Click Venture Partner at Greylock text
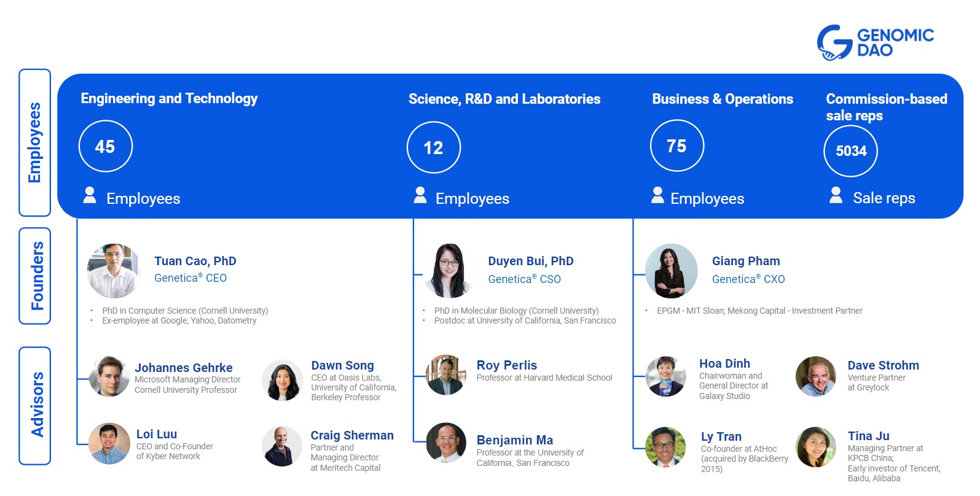This screenshot has height=496, width=980. coord(877,382)
